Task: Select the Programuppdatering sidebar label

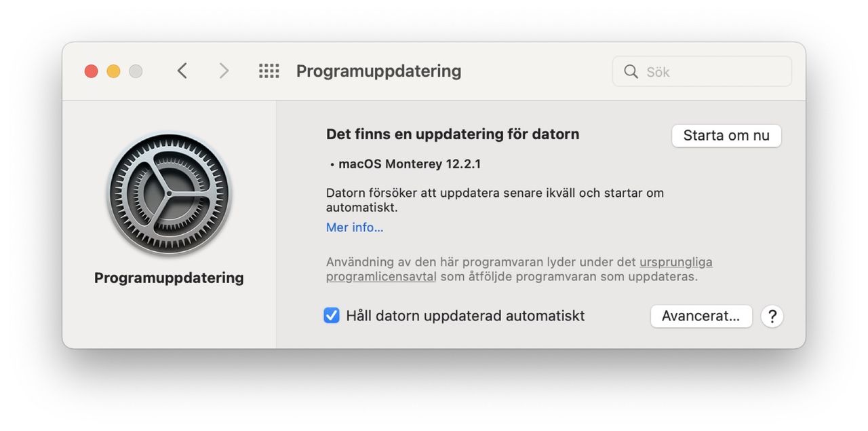Action: pos(168,277)
